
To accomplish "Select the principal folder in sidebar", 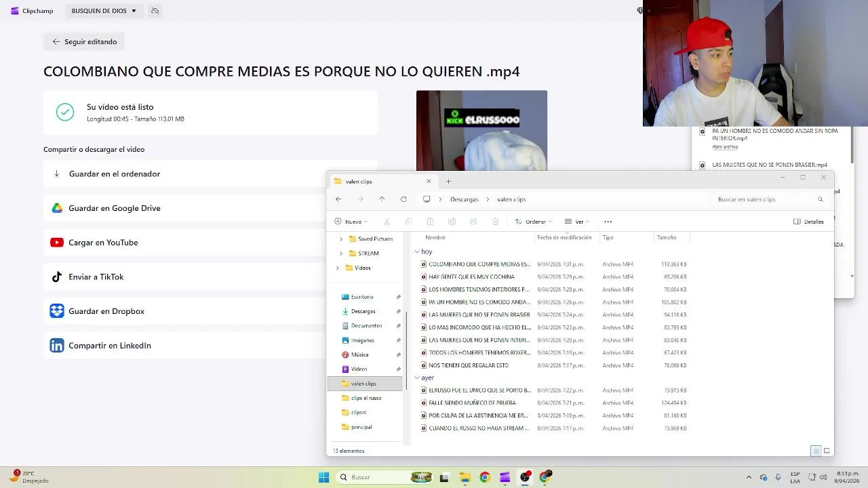I will [x=361, y=427].
